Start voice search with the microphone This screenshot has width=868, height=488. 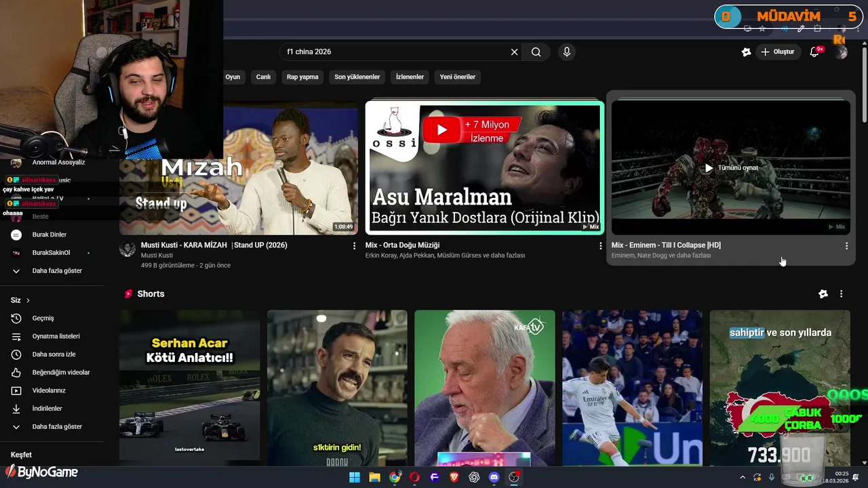(567, 52)
